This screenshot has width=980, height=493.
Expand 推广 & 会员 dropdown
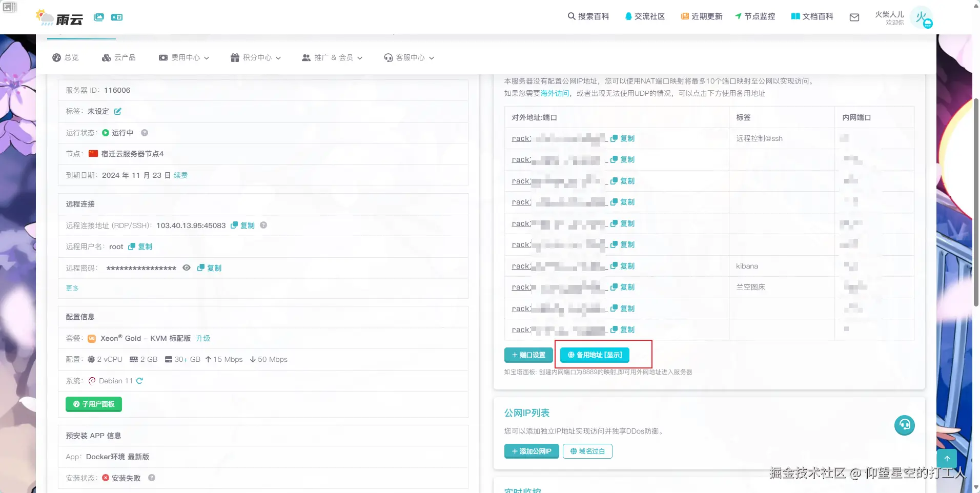point(332,57)
